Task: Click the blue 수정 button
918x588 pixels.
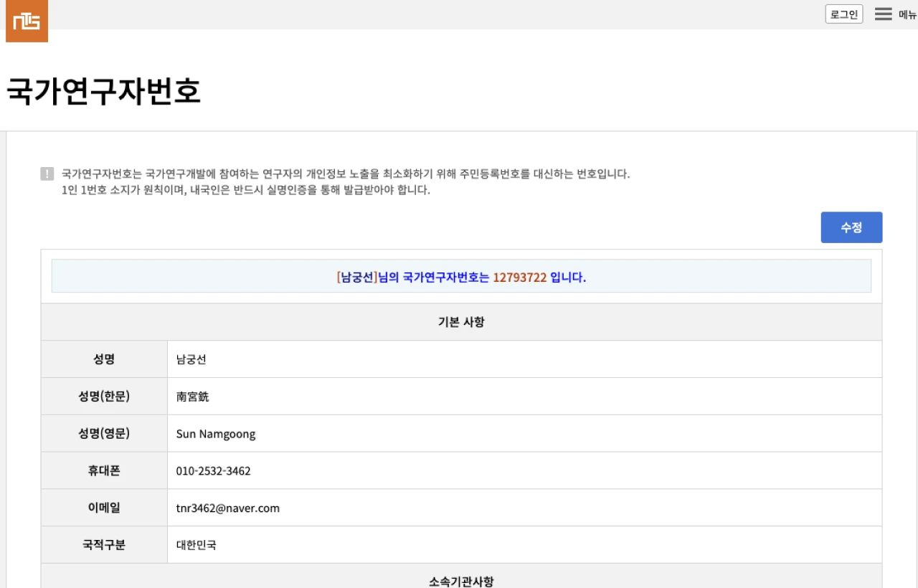Action: coord(851,227)
